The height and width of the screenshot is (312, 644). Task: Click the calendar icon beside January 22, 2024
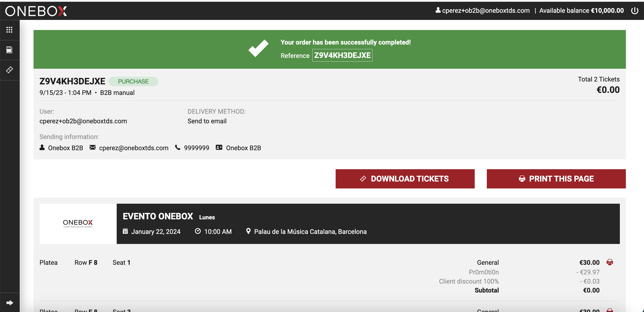point(125,231)
